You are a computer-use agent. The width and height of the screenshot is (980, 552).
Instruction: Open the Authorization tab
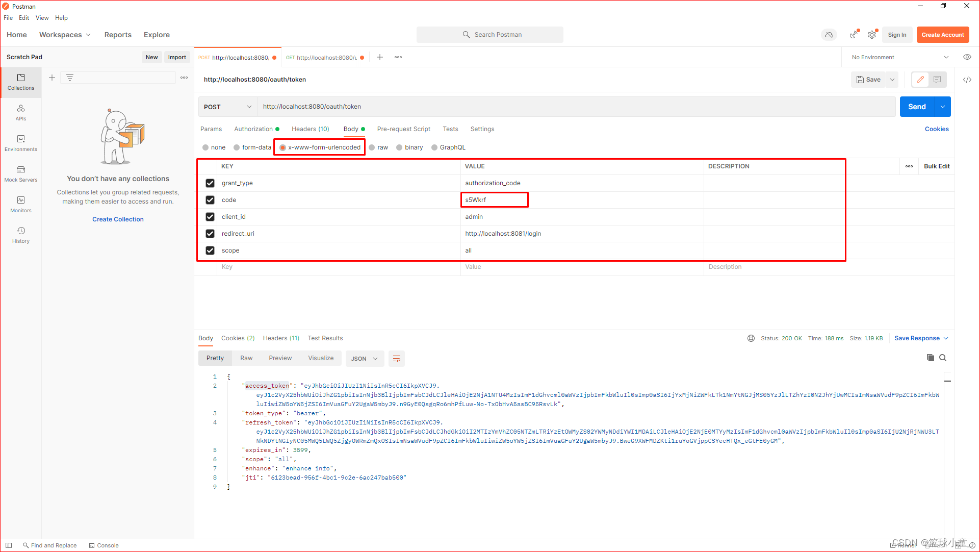(256, 129)
